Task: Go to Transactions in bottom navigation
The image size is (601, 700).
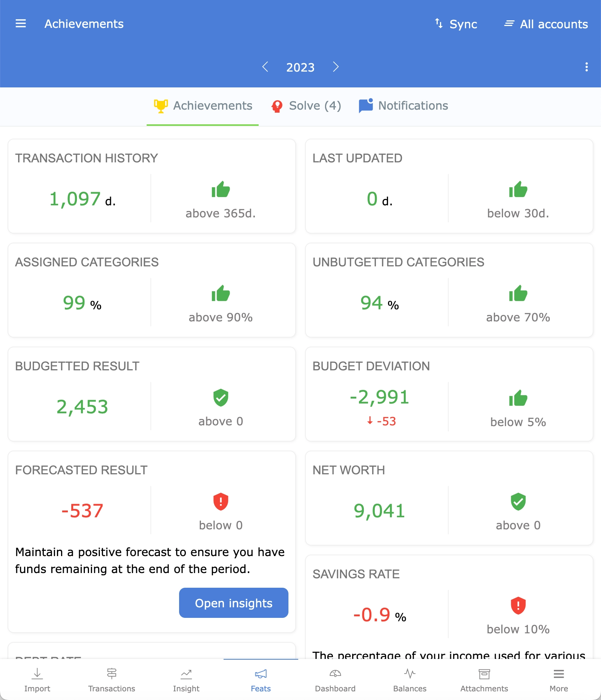Action: (112, 680)
